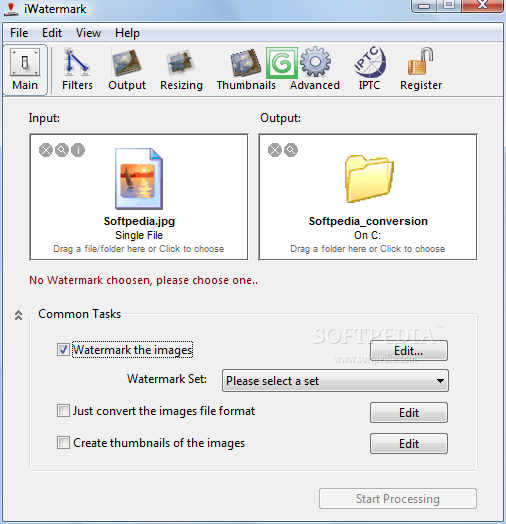Choose an output folder in Output box
This screenshot has height=524, width=506.
click(368, 197)
